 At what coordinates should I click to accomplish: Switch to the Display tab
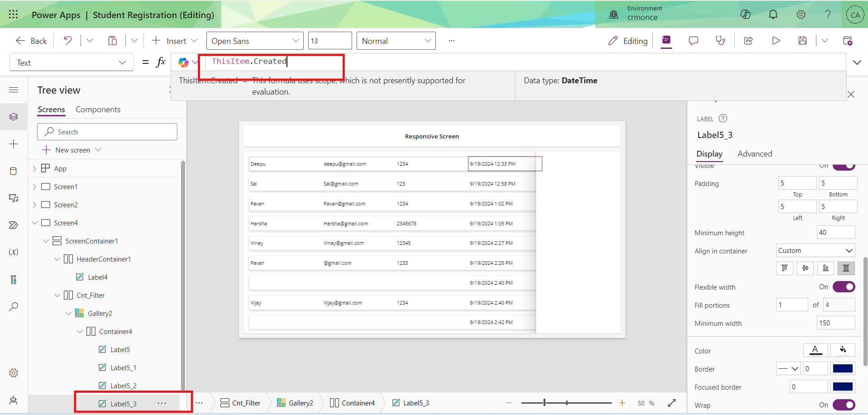709,154
